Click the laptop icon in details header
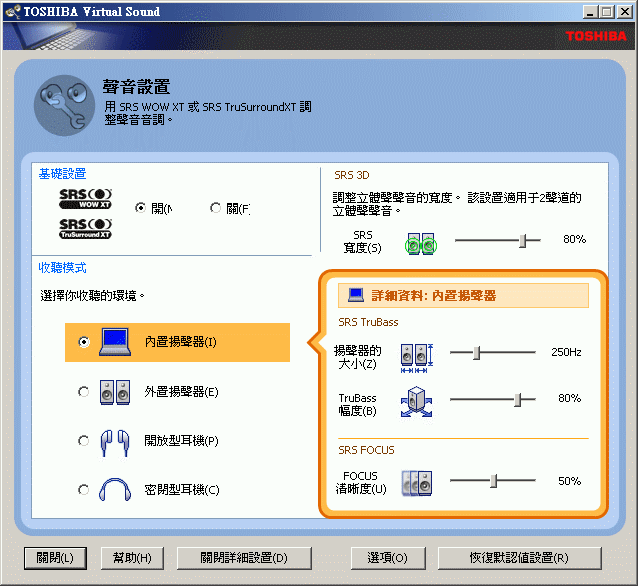The image size is (638, 586). click(356, 295)
